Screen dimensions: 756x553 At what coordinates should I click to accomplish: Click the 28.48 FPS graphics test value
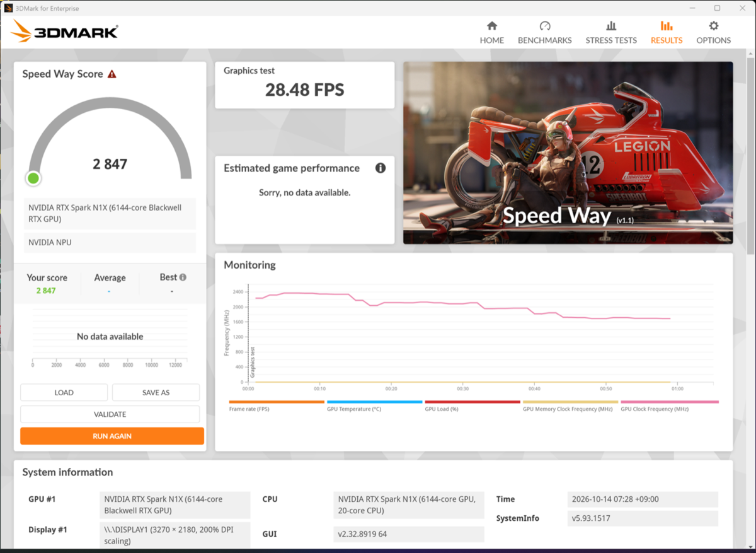(304, 90)
